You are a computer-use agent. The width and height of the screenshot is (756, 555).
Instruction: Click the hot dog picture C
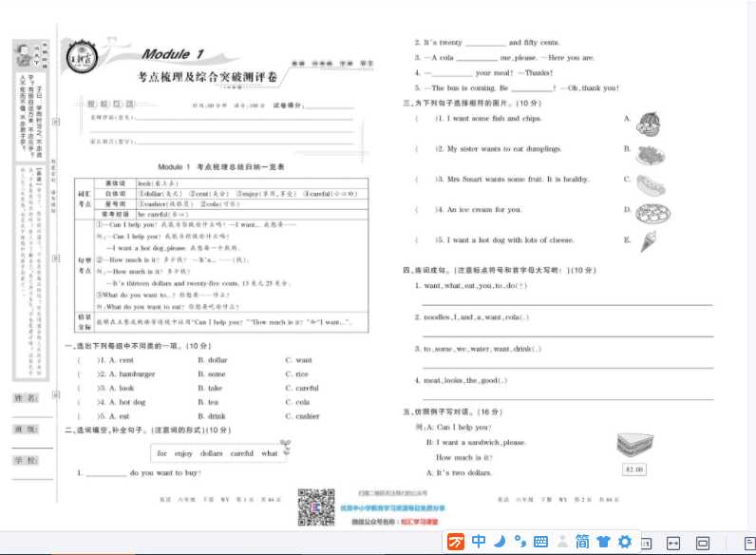click(x=651, y=185)
